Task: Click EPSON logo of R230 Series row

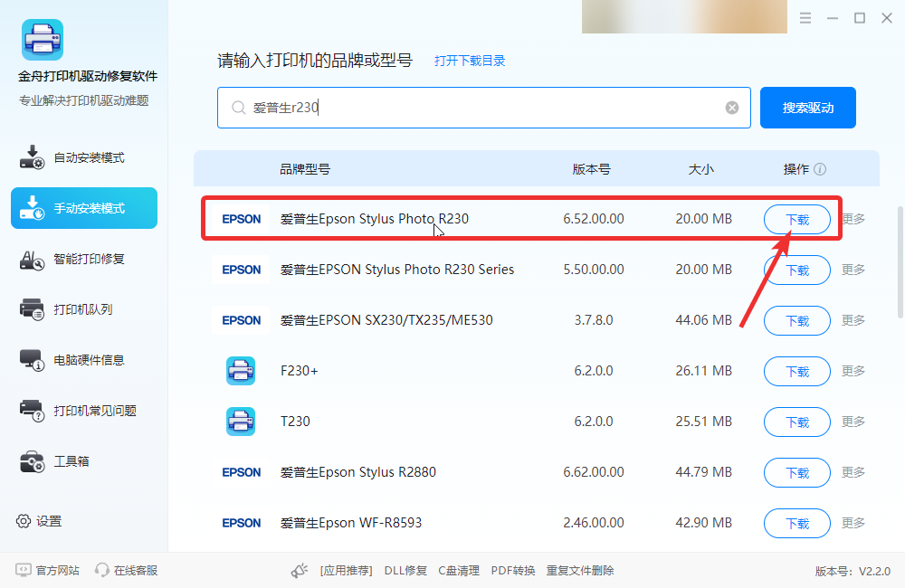Action: [242, 270]
